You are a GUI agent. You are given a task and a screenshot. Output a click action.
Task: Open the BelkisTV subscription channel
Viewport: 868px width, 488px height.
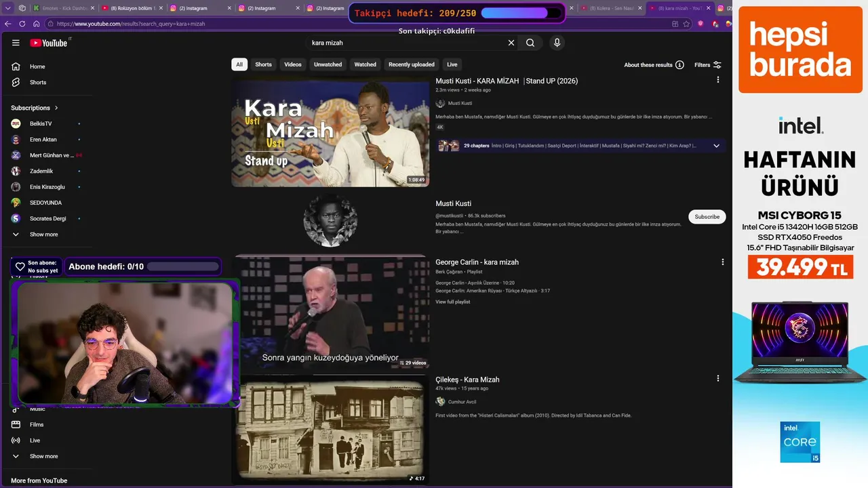click(41, 123)
